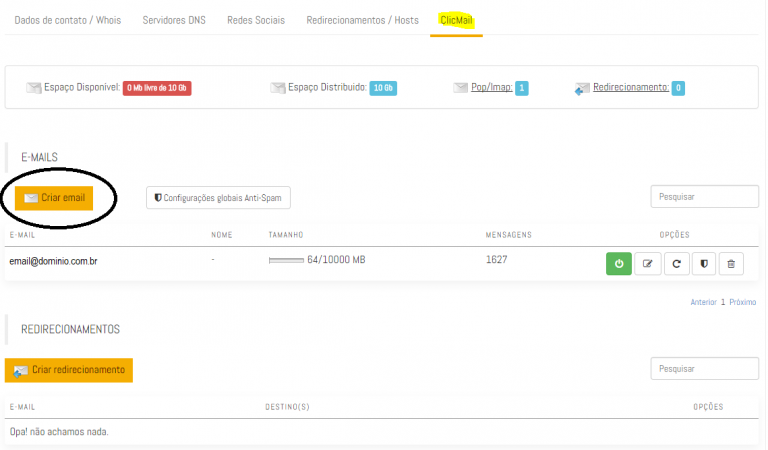Select Dados de contato / Whois tab
The width and height of the screenshot is (768, 450).
67,20
